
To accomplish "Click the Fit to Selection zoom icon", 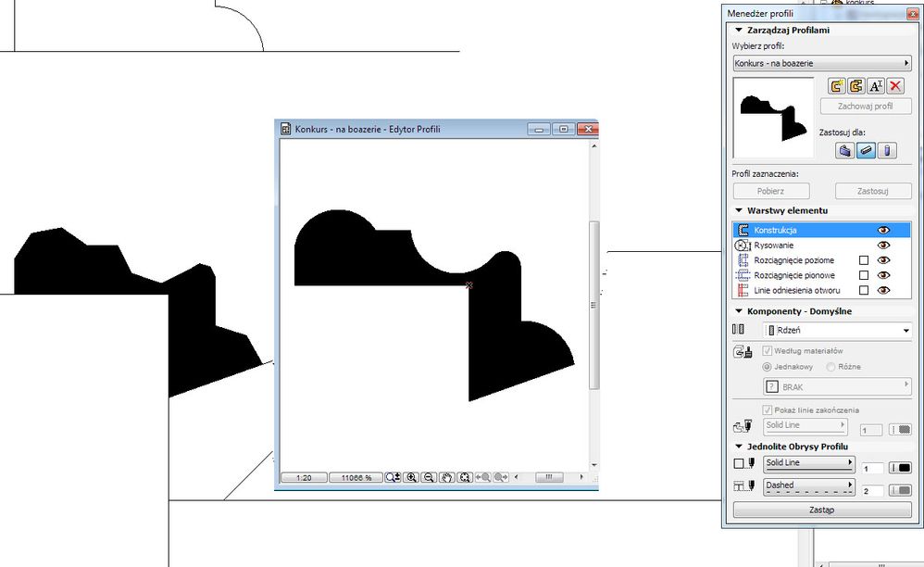I will pos(465,477).
